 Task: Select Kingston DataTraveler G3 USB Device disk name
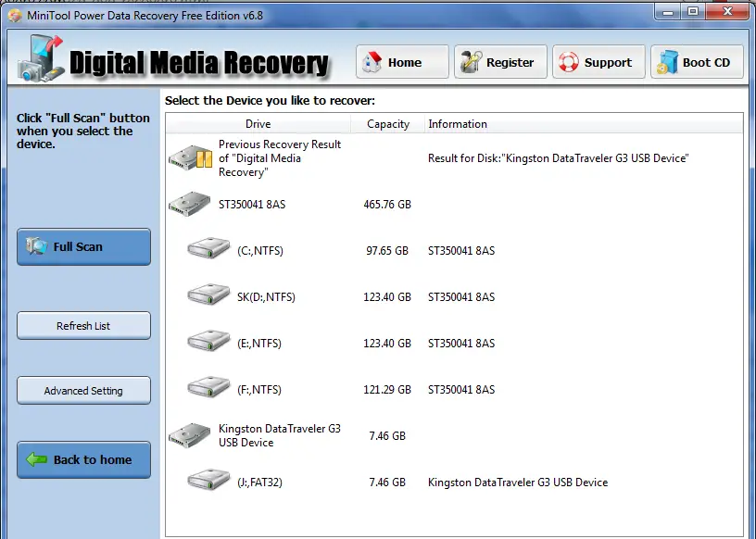pos(280,435)
